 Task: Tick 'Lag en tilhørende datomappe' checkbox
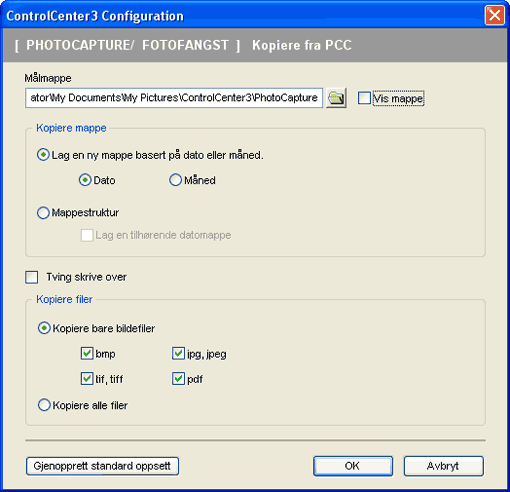[x=87, y=235]
